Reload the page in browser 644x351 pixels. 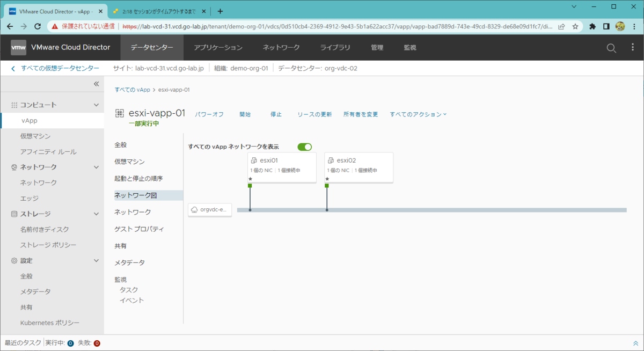pyautogui.click(x=38, y=26)
